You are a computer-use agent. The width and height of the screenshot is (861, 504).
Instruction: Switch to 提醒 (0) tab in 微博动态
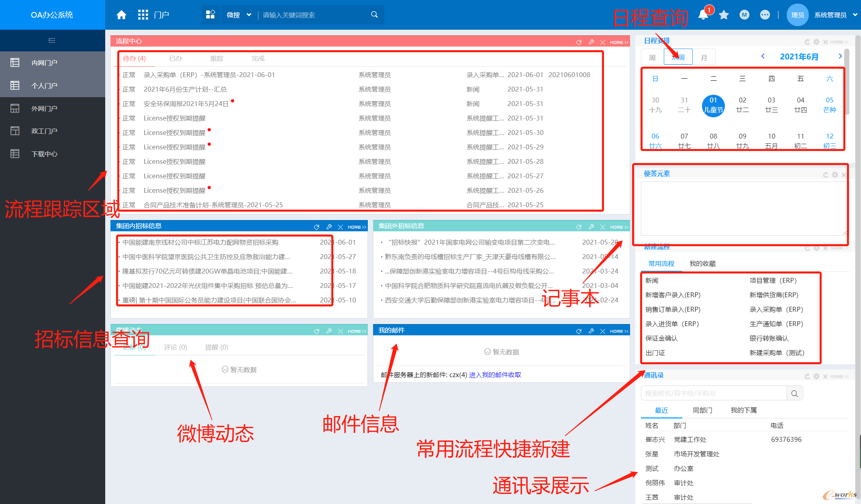pos(216,347)
